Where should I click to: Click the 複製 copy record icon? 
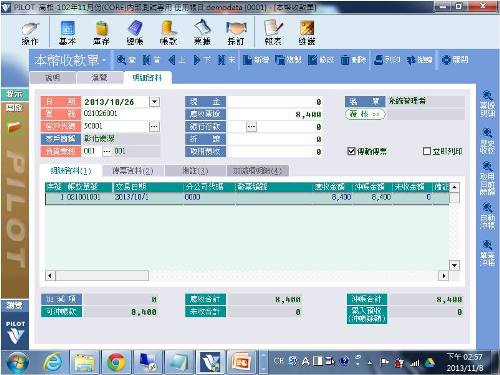click(289, 60)
